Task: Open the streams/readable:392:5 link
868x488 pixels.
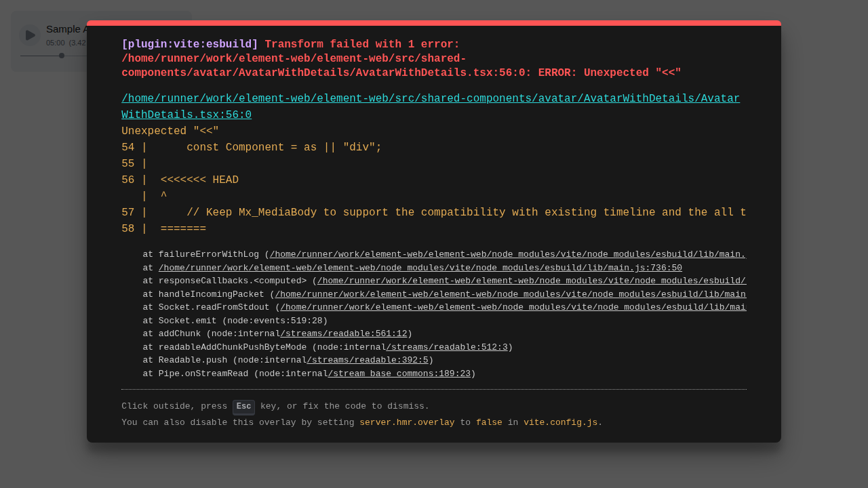Action: pos(367,361)
